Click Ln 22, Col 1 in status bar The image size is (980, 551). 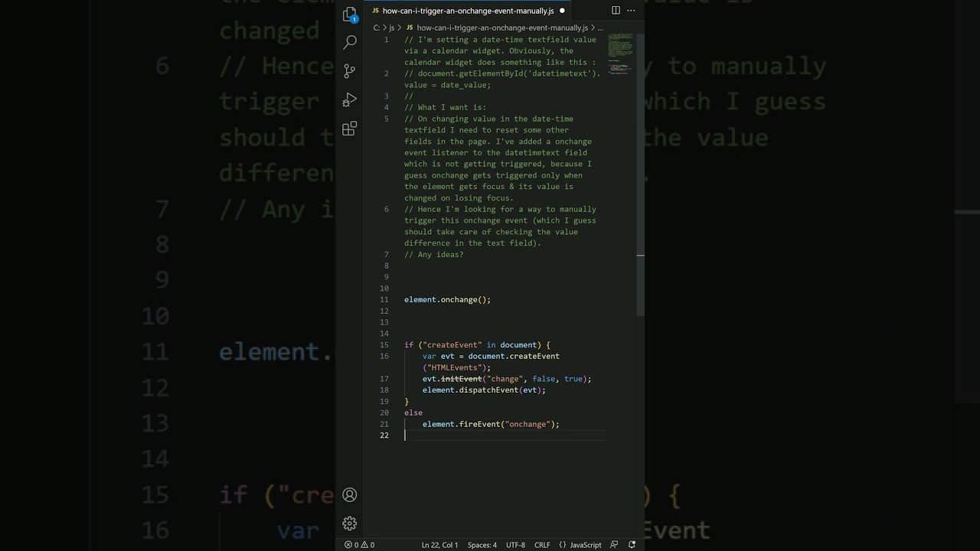[x=439, y=545]
